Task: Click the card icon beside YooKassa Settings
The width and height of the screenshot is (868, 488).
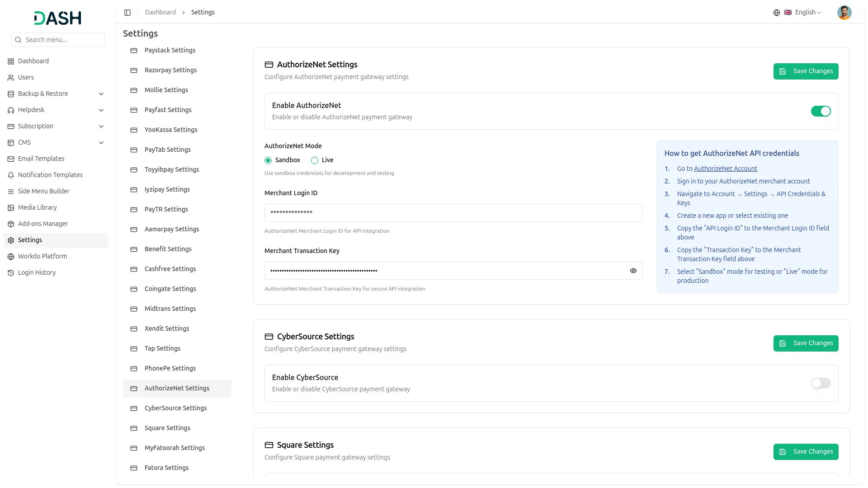Action: point(134,130)
